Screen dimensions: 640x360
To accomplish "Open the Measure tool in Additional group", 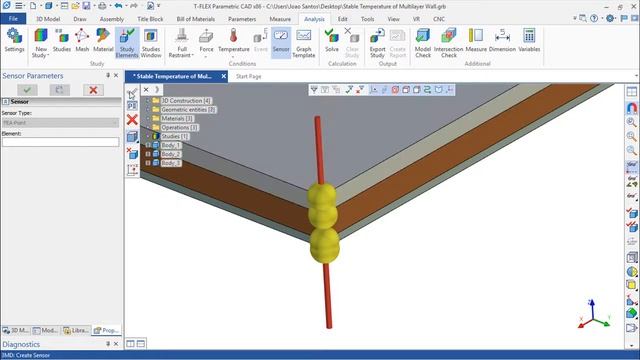I will (x=476, y=40).
